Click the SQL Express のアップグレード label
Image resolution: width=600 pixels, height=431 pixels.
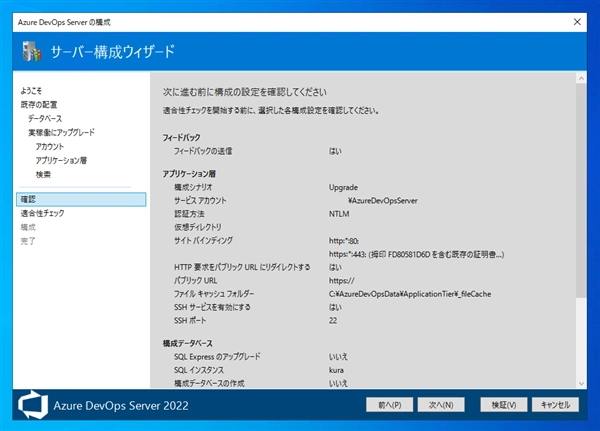click(217, 357)
